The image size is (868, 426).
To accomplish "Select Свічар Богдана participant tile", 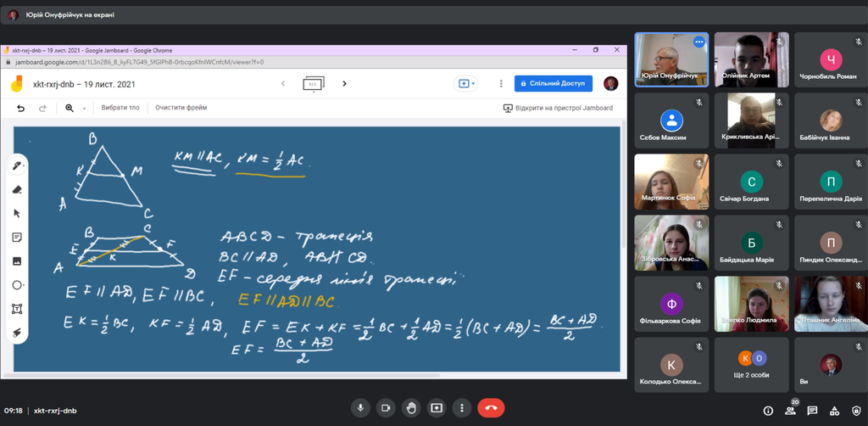I will pos(751,182).
